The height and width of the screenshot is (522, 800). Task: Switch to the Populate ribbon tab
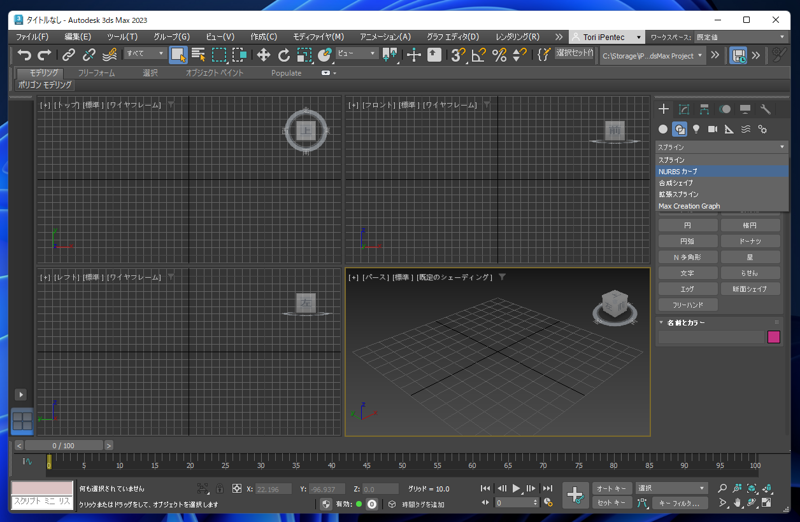(x=286, y=73)
